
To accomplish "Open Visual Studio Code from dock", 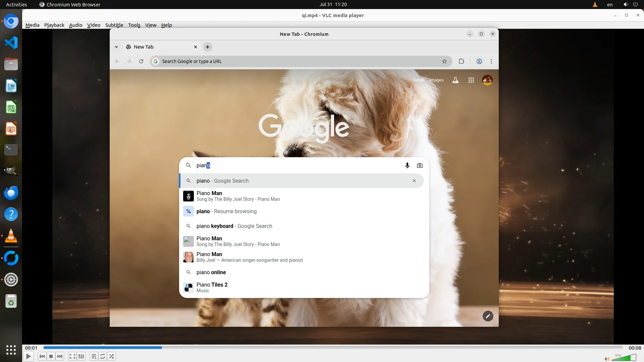I will point(11,43).
